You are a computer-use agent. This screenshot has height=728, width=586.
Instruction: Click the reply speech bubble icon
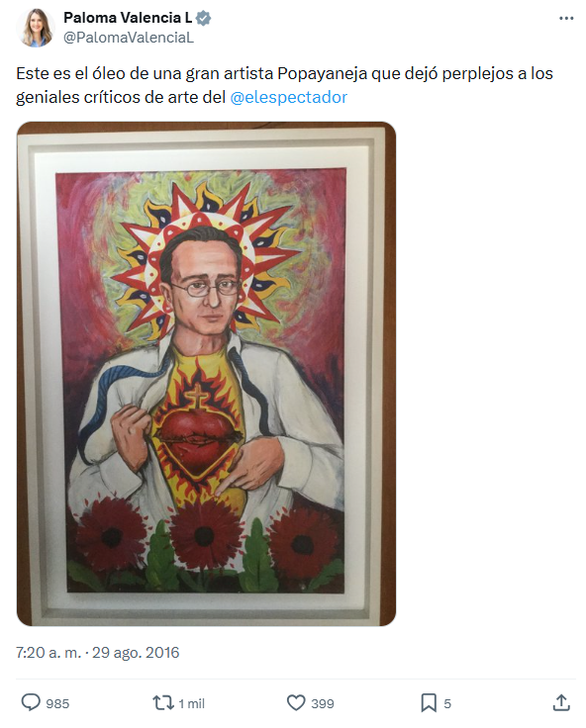click(x=31, y=702)
